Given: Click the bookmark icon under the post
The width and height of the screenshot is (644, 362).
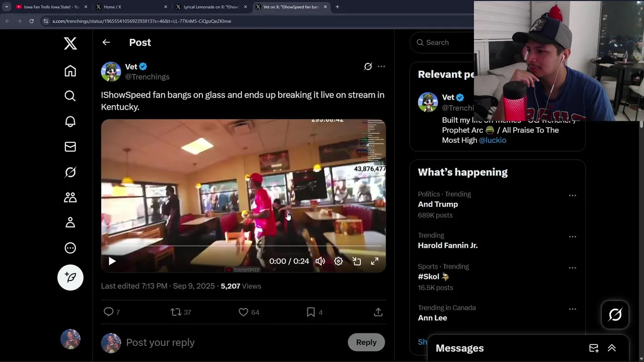Looking at the screenshot, I should [311, 312].
